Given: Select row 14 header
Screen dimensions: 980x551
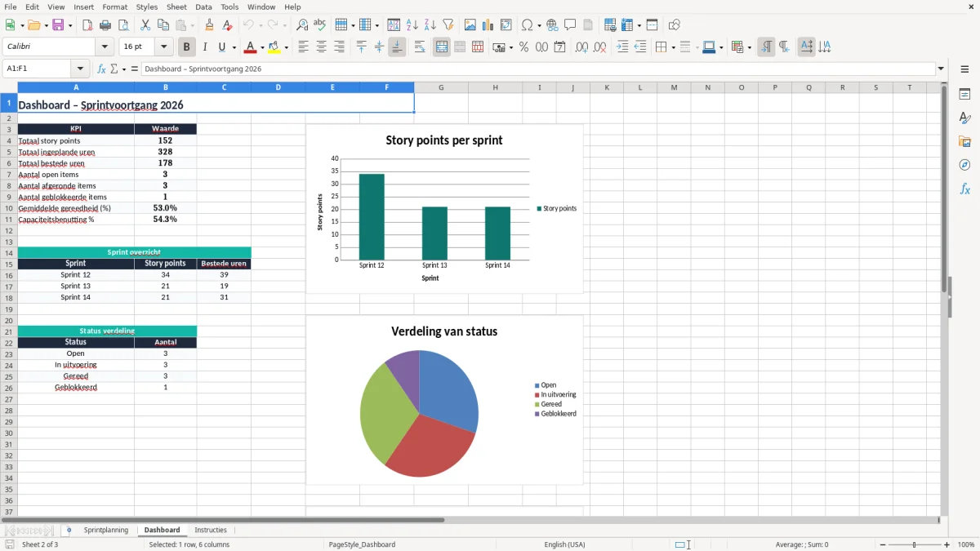Looking at the screenshot, I should (x=8, y=253).
